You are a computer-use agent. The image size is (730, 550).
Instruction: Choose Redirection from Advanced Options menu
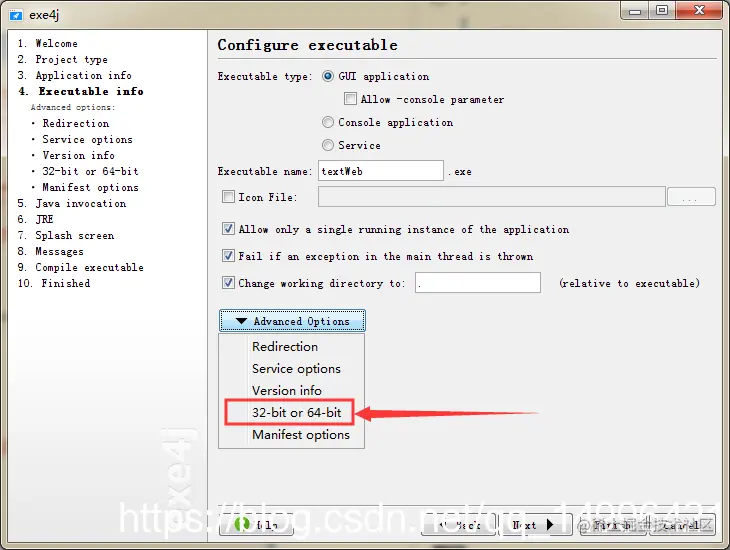tap(285, 346)
